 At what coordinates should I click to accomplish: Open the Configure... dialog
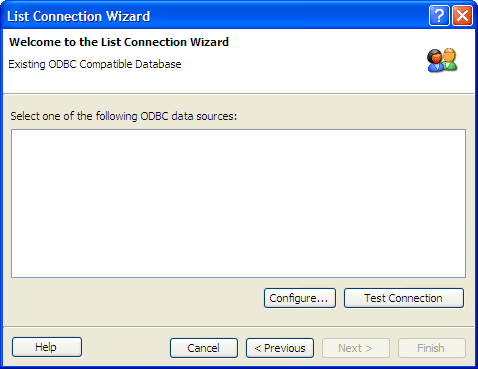300,298
